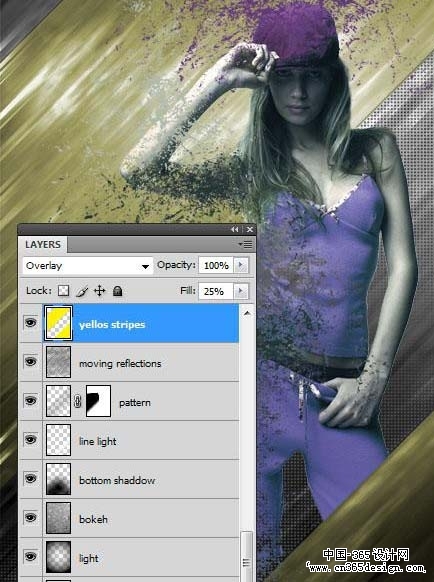This screenshot has width=434, height=582.
Task: Open the Overlay blend mode dropdown
Action: pyautogui.click(x=88, y=266)
